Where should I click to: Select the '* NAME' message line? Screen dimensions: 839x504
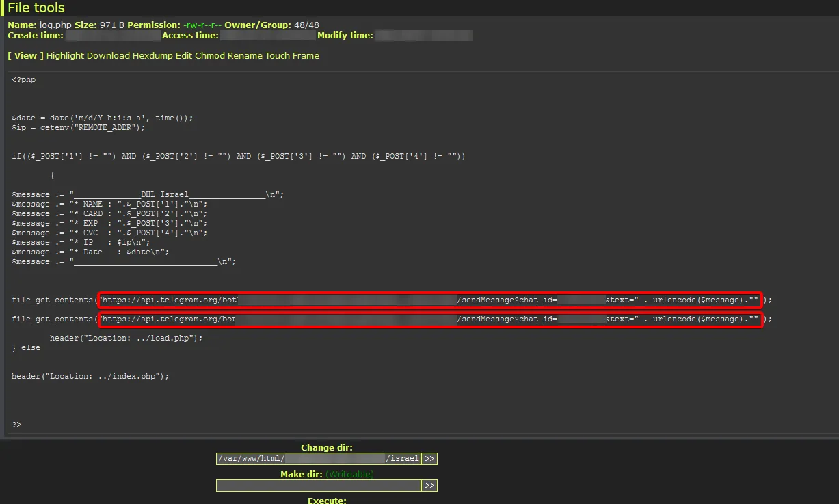point(109,204)
